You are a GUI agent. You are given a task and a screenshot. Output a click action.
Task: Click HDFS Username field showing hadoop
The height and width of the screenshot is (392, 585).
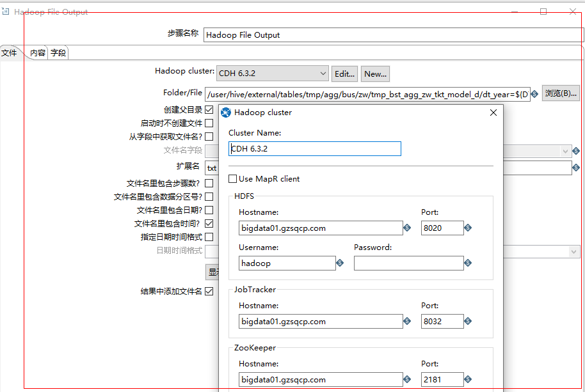tap(287, 263)
